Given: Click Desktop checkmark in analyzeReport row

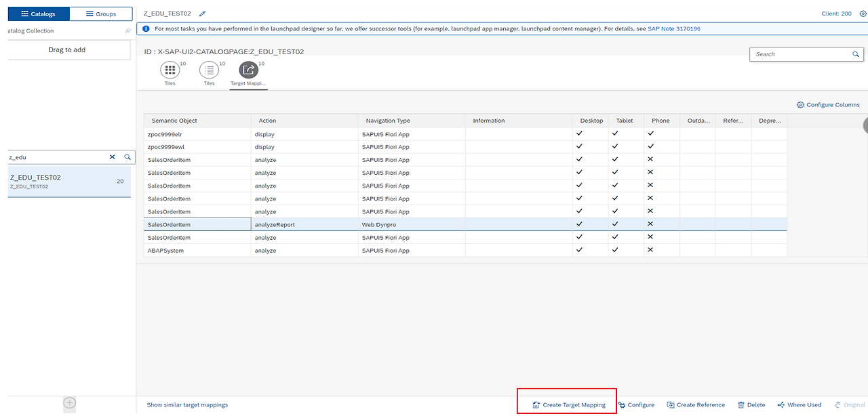Looking at the screenshot, I should pos(579,224).
